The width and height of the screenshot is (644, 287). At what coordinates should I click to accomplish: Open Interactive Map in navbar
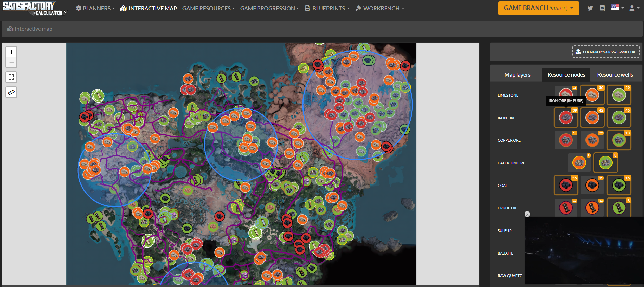(x=149, y=8)
